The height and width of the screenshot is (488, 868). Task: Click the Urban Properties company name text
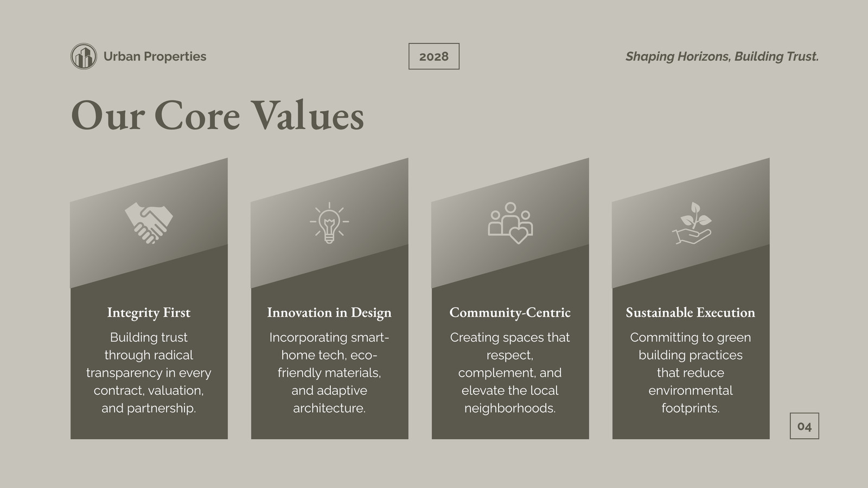point(155,56)
